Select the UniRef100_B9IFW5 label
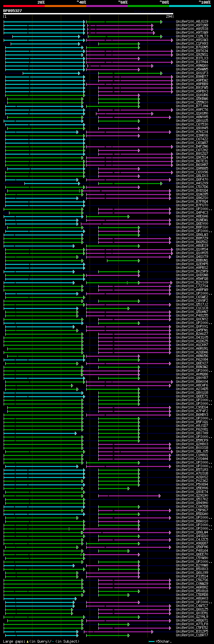Viewport: 214px width, 644px height. pyautogui.click(x=192, y=88)
